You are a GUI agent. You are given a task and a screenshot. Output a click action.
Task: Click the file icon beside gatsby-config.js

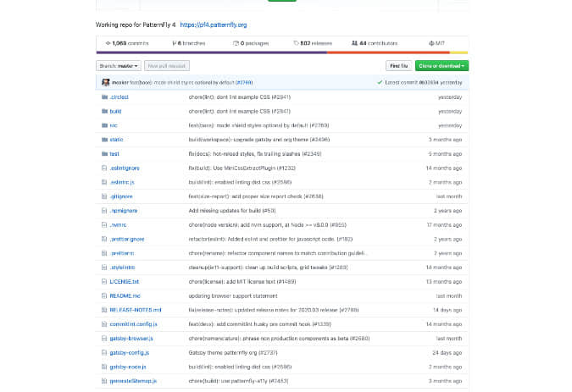(104, 352)
